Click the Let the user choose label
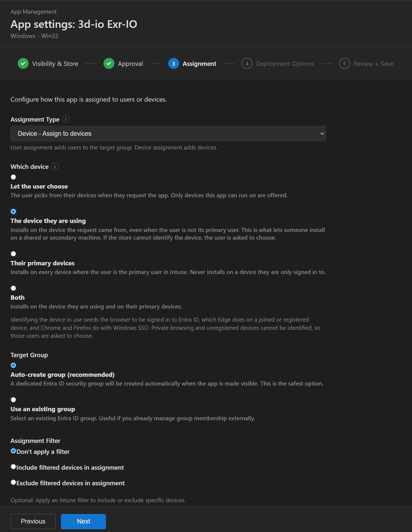The width and height of the screenshot is (412, 532). (x=39, y=186)
